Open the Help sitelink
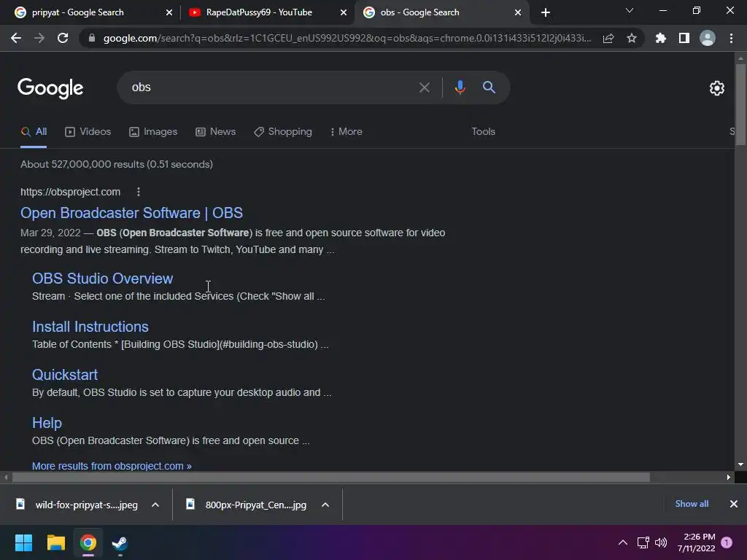 pos(47,423)
